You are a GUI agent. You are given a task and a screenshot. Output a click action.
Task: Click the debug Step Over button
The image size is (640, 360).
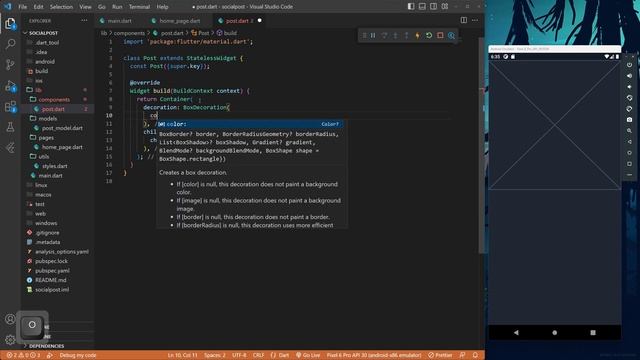click(x=384, y=36)
